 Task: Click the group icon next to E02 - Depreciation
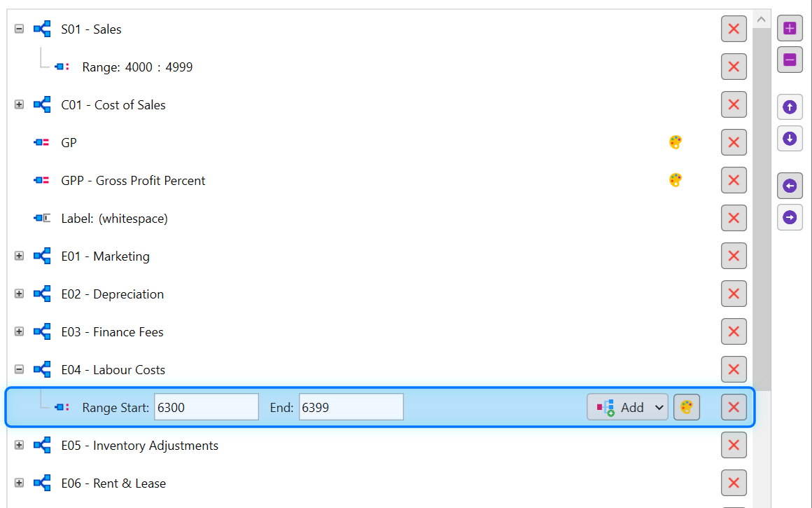coord(42,294)
